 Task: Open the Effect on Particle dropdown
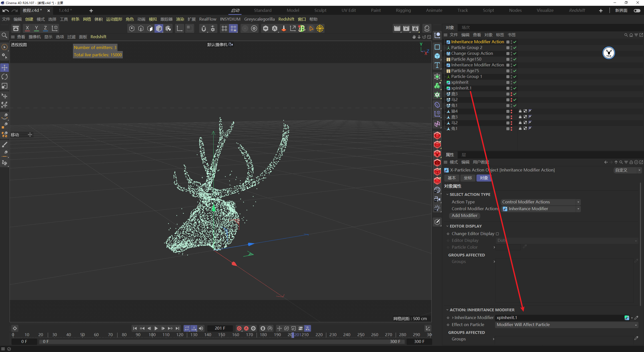[x=566, y=325]
